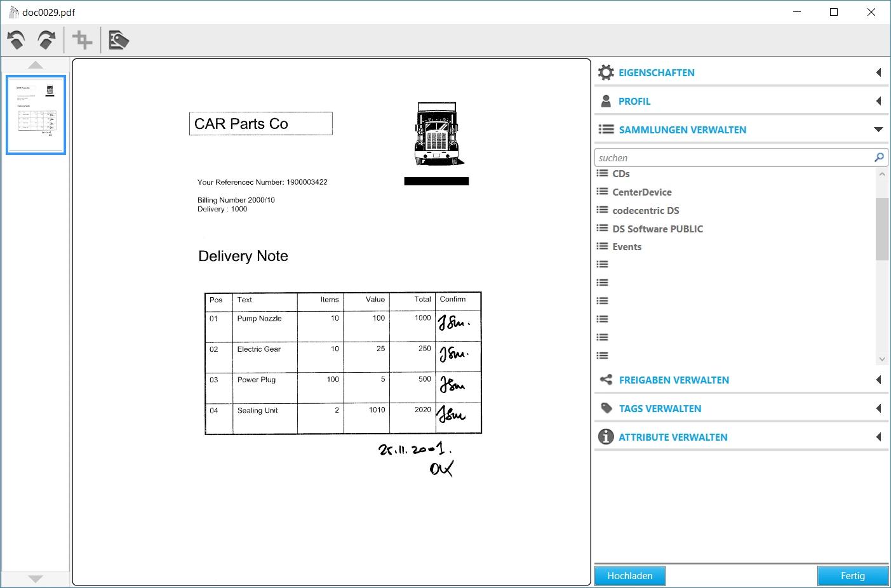Click the Fertig button

852,576
